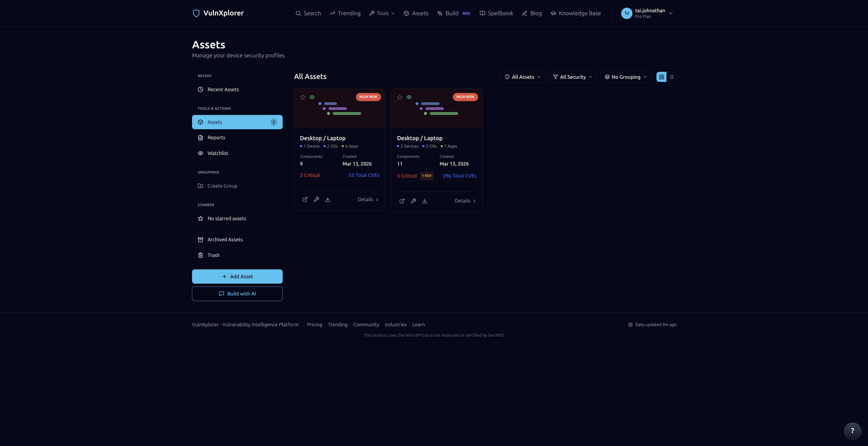
Task: Click 296 Total CVEs link
Action: coord(460,176)
